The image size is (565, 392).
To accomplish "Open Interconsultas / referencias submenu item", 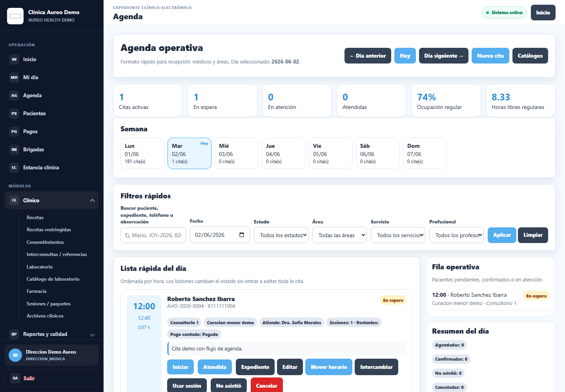I will [57, 254].
